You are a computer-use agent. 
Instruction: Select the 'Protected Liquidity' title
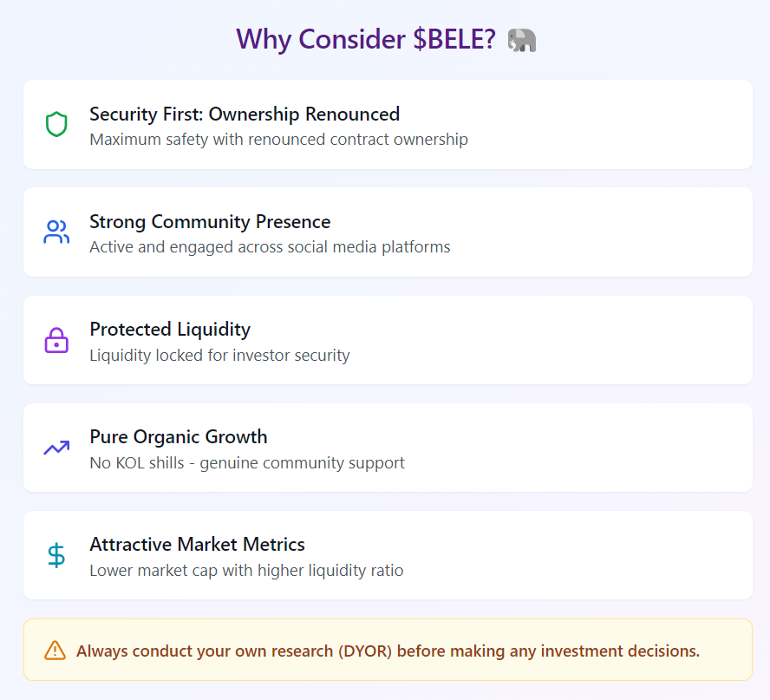pos(170,329)
